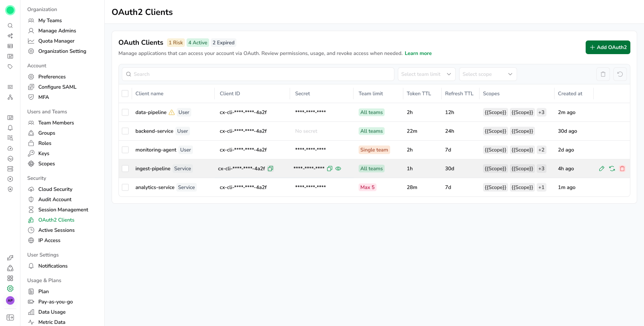Check the monitoring-agent row checkbox
Screen dimensions: 644x326
(x=125, y=150)
